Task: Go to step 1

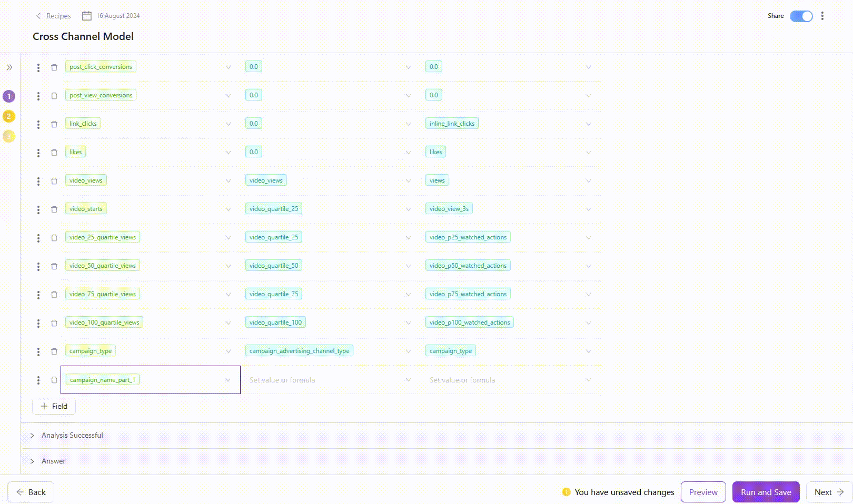Action: pos(9,96)
